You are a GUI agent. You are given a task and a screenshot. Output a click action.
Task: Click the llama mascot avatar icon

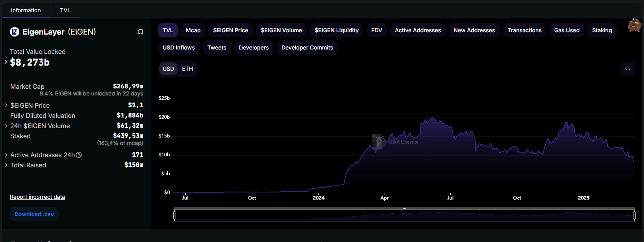coord(635,26)
